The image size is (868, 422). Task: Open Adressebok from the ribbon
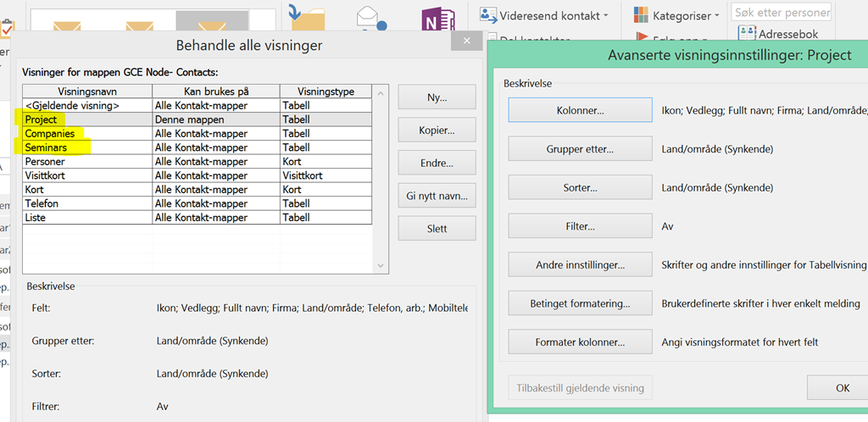coord(781,34)
